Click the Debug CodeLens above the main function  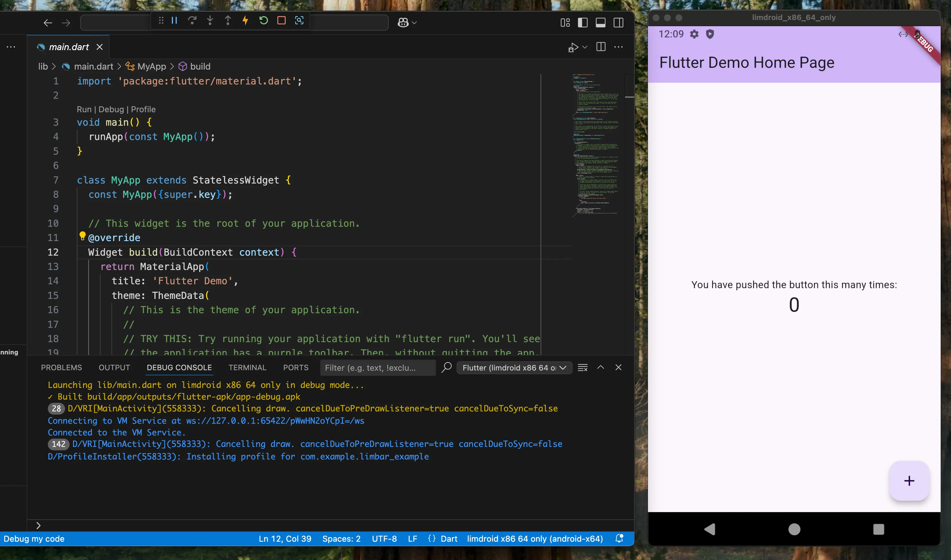coord(111,109)
